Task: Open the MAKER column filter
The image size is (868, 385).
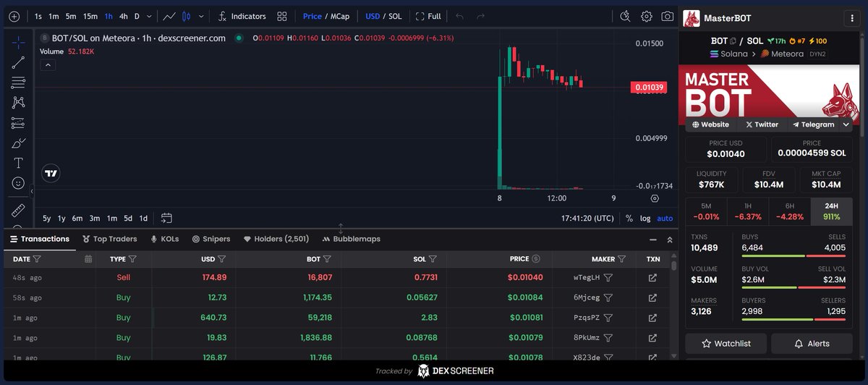Action: point(622,258)
